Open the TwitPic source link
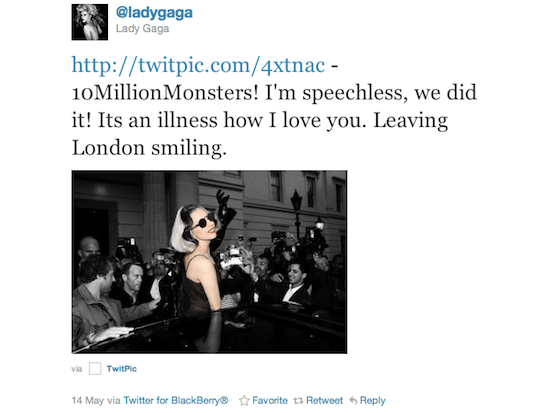Image resolution: width=550 pixels, height=413 pixels. pos(122,368)
